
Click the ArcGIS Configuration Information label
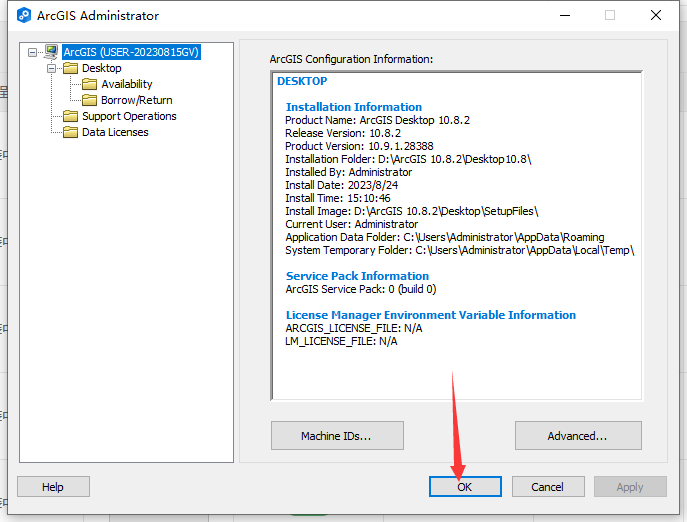(x=351, y=59)
